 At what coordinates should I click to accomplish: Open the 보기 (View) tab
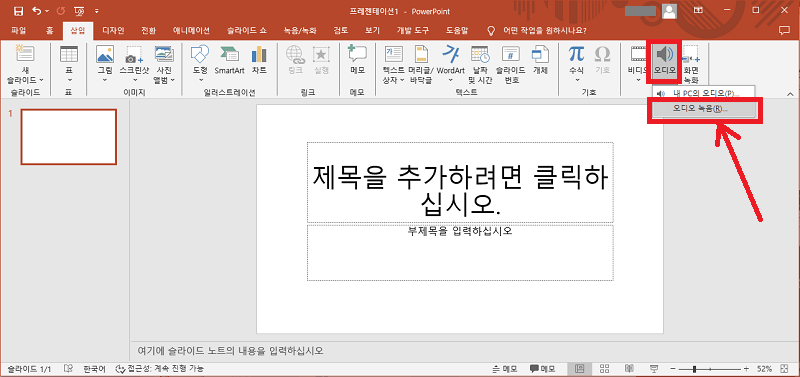372,30
